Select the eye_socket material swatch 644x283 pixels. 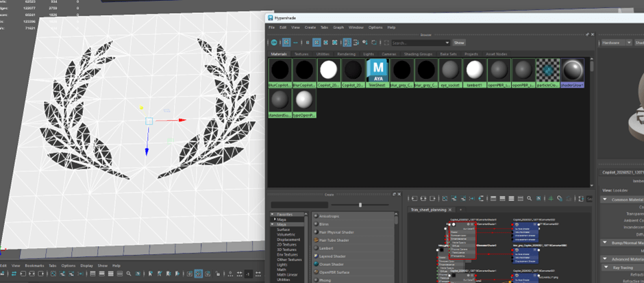[x=450, y=73]
